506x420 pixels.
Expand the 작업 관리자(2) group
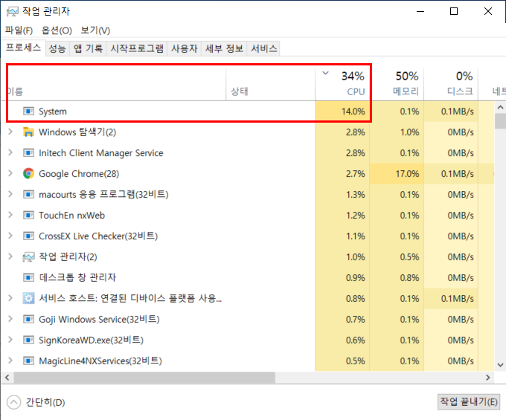coord(10,256)
